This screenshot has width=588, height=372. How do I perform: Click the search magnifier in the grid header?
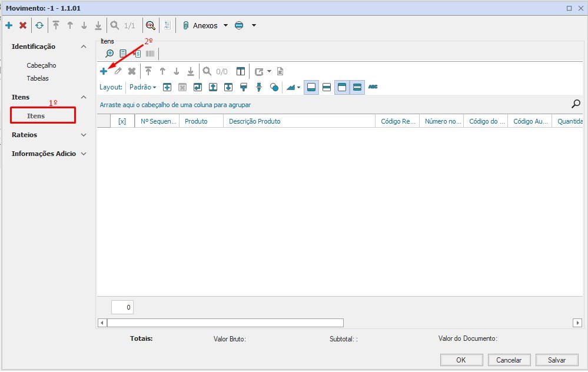point(575,103)
